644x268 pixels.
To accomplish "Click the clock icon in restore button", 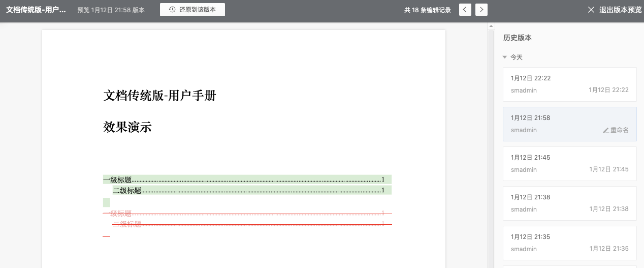I will 172,10.
